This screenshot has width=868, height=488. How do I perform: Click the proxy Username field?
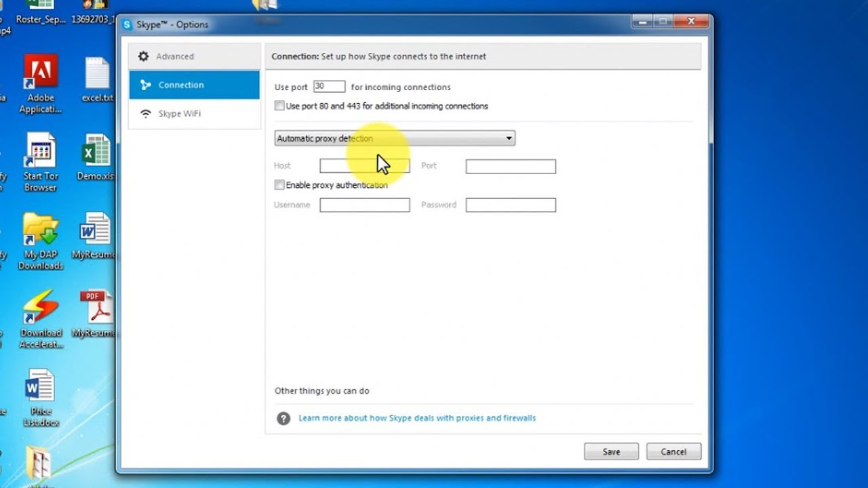(365, 205)
